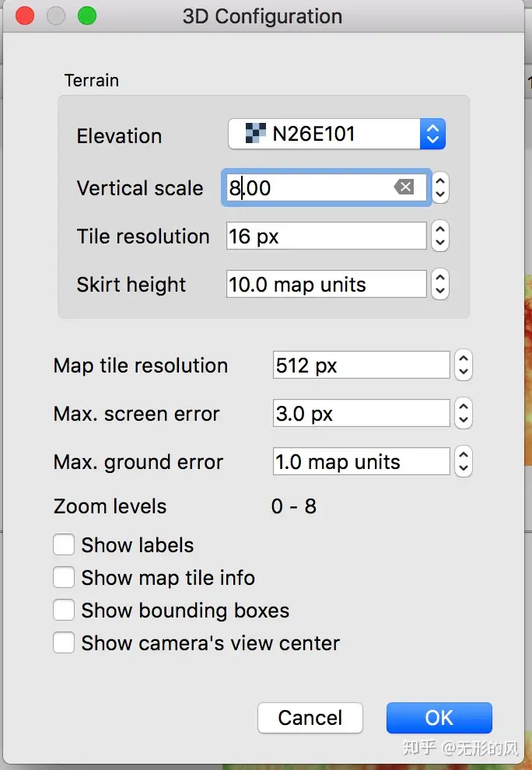Toggle Show map tile info

point(64,578)
